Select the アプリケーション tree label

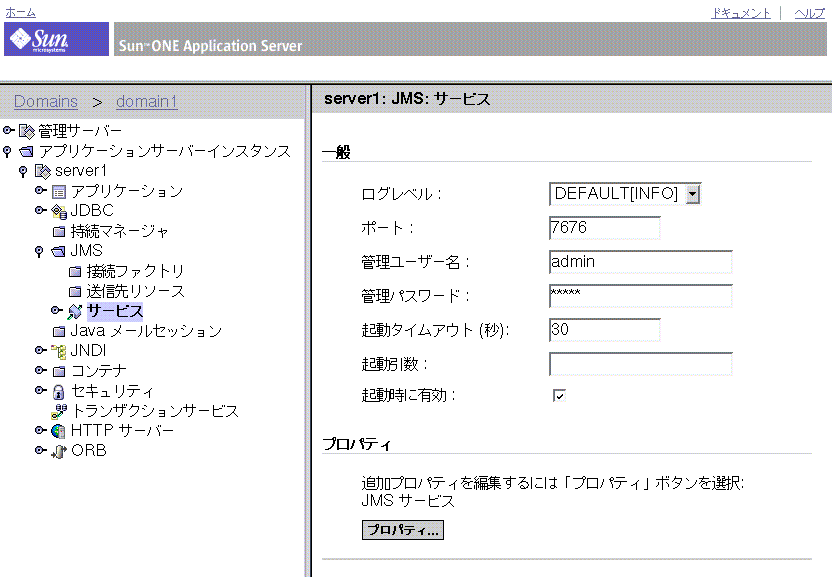click(x=127, y=192)
